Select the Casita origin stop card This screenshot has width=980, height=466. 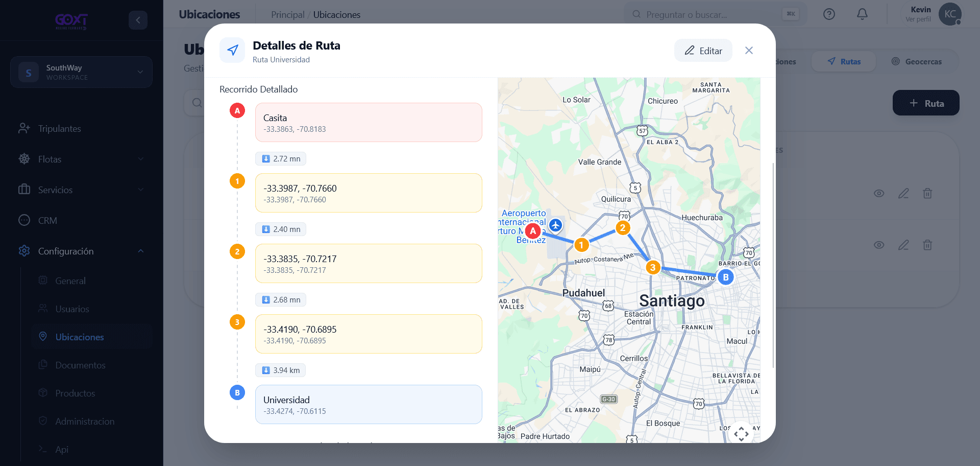tap(369, 123)
